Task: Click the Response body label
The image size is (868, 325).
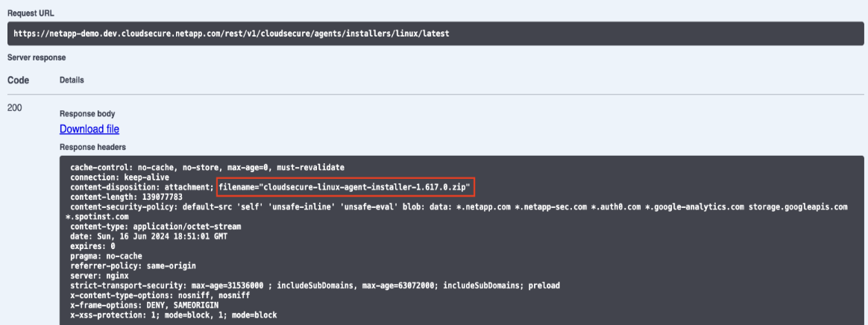Action: point(87,114)
